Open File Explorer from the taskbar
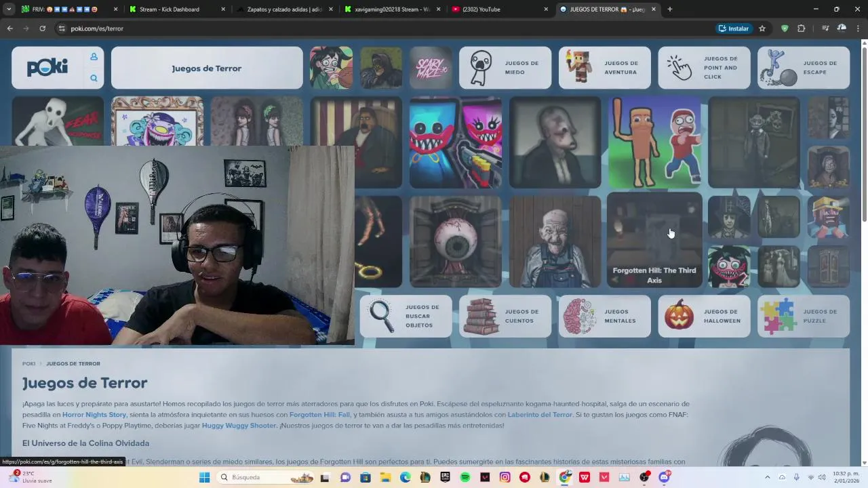The width and height of the screenshot is (868, 488). point(385,477)
